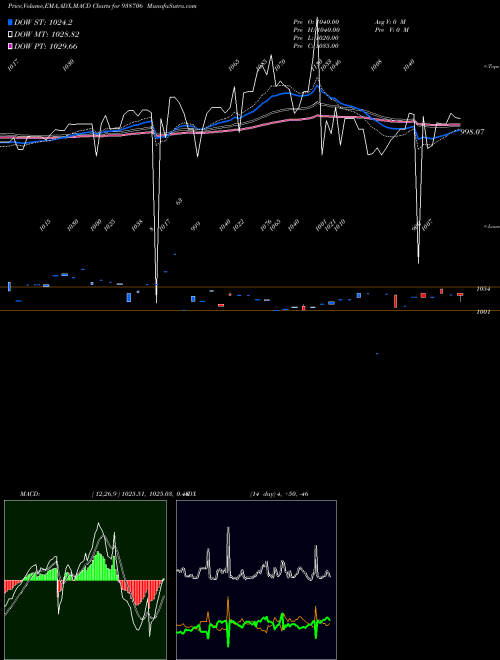
Task: Click the white DOW MT legend swatch
Action: 10,35
